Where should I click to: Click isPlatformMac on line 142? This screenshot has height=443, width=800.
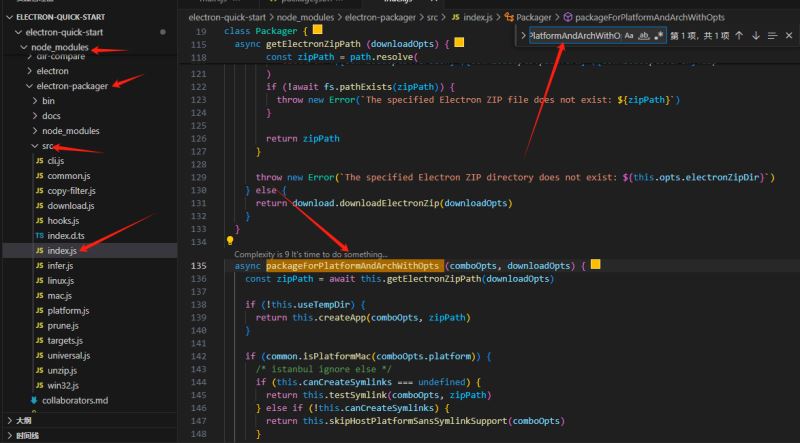335,356
